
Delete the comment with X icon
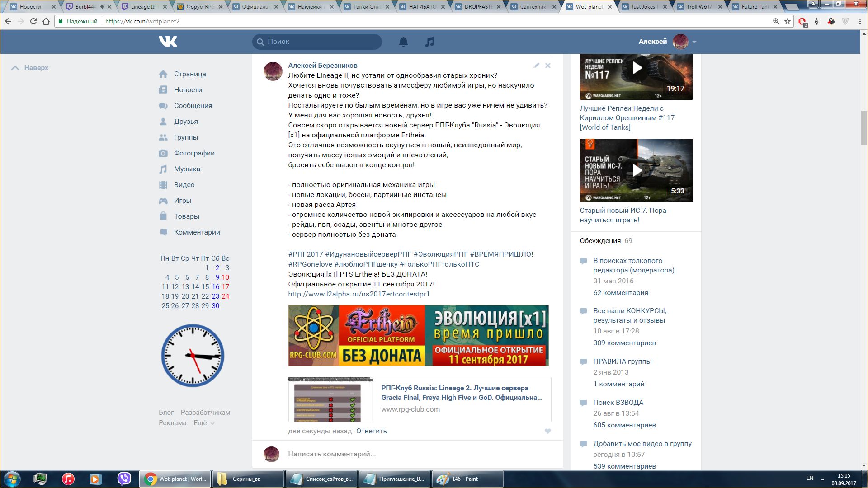pyautogui.click(x=548, y=66)
